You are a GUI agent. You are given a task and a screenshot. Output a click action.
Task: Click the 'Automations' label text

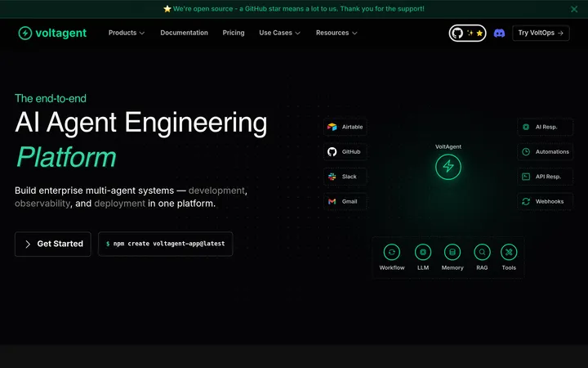(552, 152)
